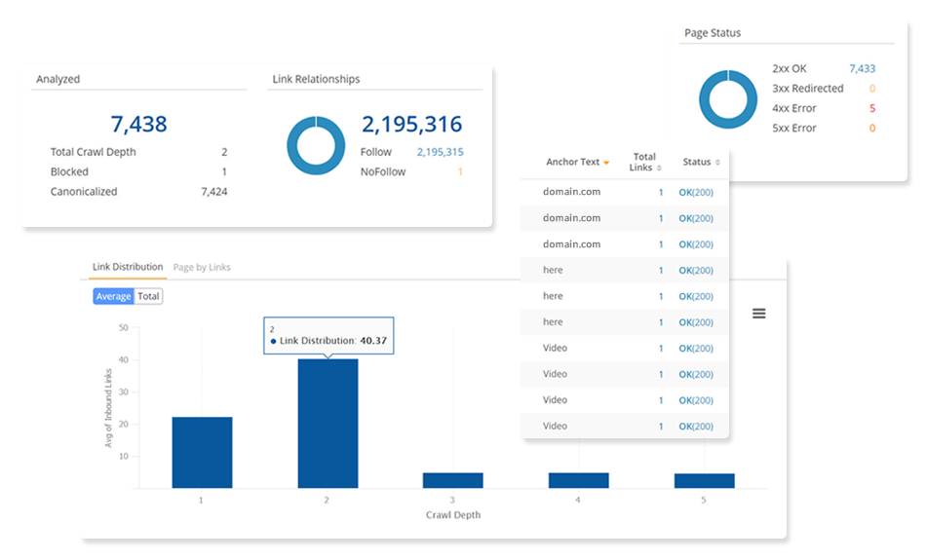
Task: Click the 3xx Redirected count value
Action: (x=871, y=89)
